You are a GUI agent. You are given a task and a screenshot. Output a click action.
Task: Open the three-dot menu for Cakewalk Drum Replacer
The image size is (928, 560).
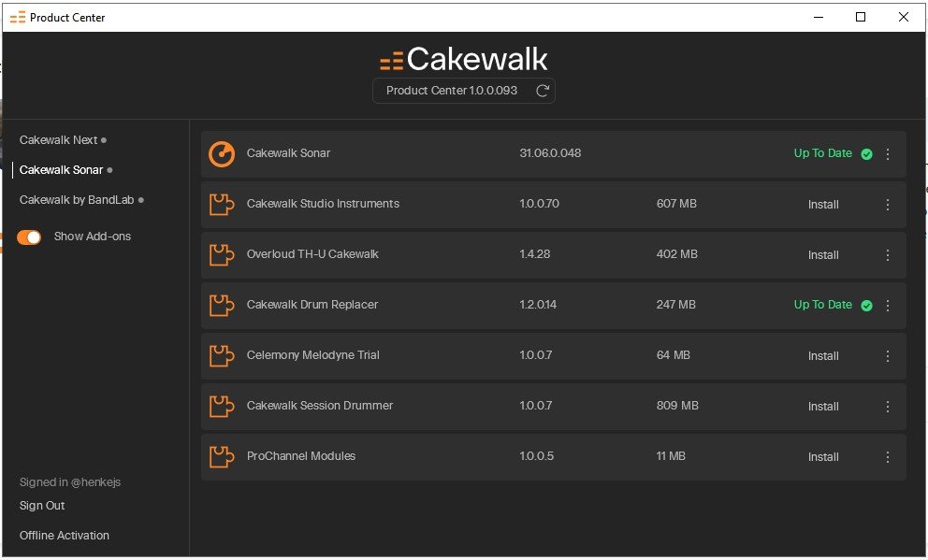(888, 305)
